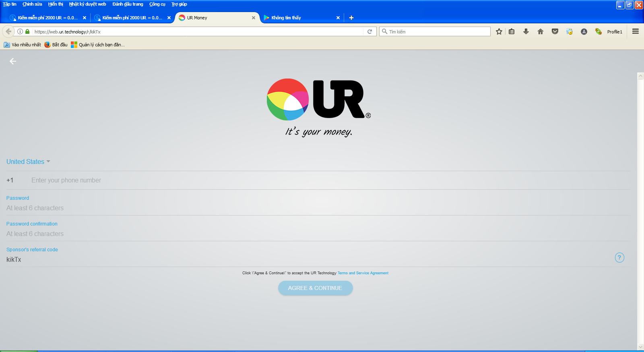
Task: Open the Pocket shield icon
Action: pos(555,31)
